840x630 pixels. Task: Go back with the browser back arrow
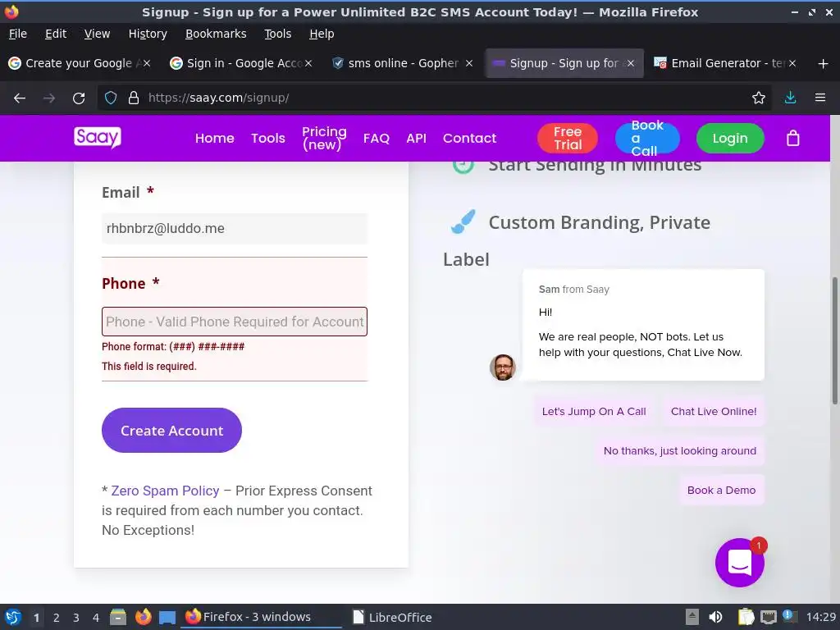point(20,98)
